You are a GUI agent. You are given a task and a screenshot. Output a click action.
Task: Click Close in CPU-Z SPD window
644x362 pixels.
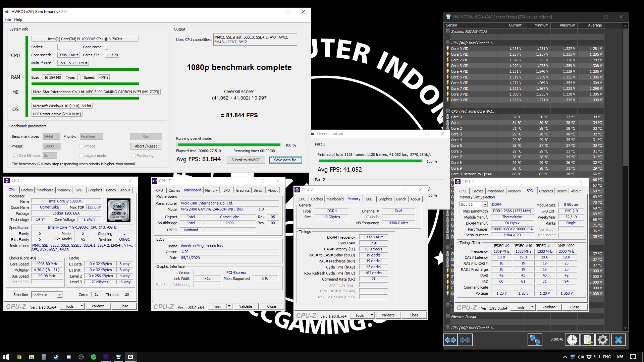pos(575,307)
